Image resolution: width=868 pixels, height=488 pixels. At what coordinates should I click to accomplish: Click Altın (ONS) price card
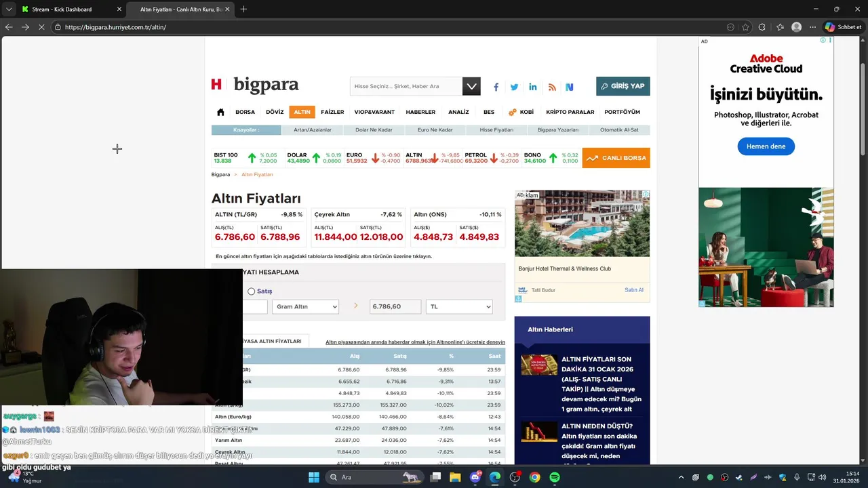[x=458, y=227]
